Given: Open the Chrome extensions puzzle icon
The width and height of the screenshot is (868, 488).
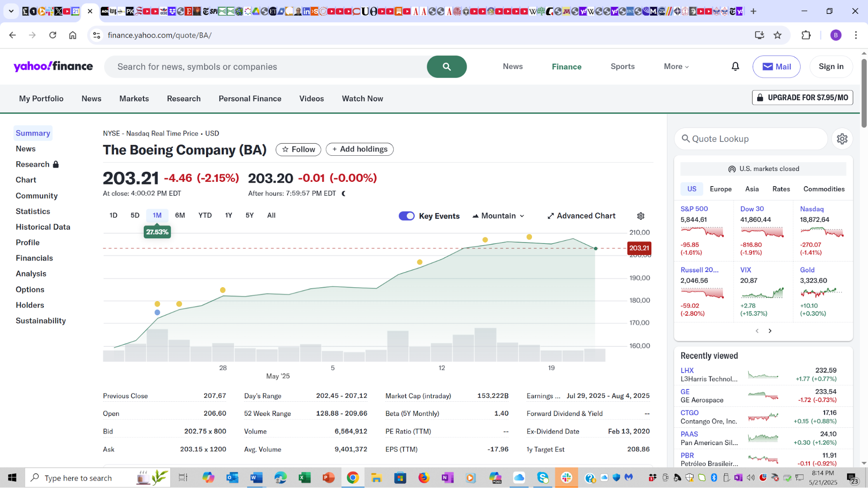Looking at the screenshot, I should coord(806,35).
